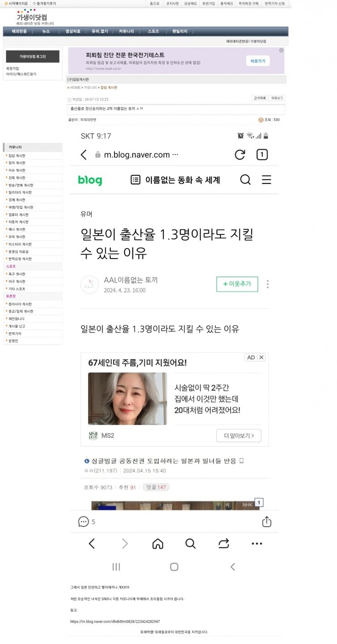
Task: Open the 커뮤니티 navigation menu
Action: pos(126,31)
